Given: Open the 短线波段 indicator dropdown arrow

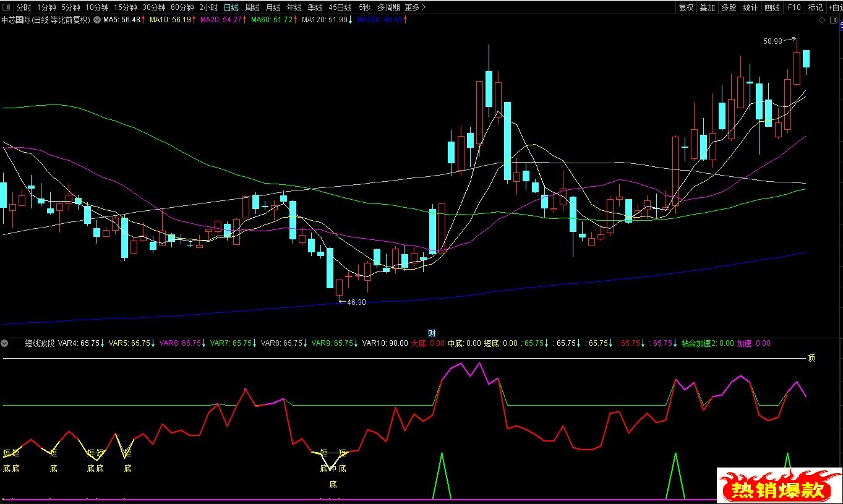Looking at the screenshot, I should [x=5, y=343].
